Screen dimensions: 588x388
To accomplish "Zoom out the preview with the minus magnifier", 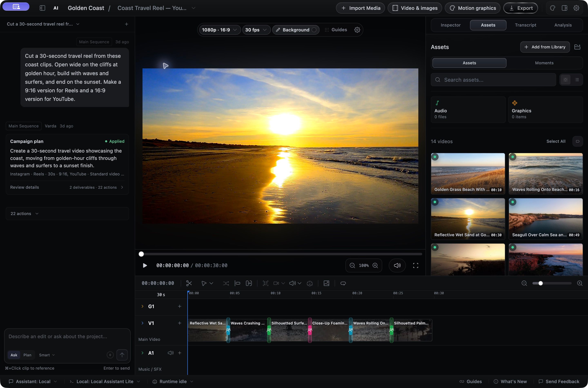I will pyautogui.click(x=352, y=265).
